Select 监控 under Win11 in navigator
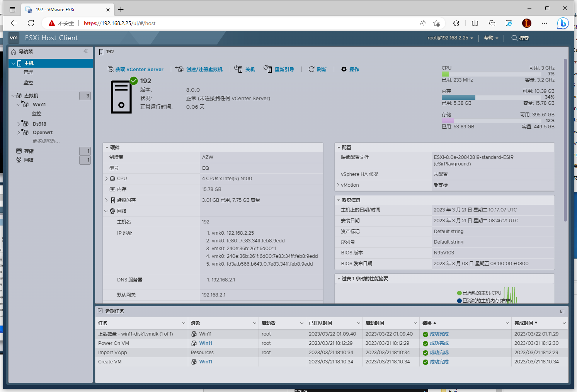The image size is (577, 392). point(37,114)
